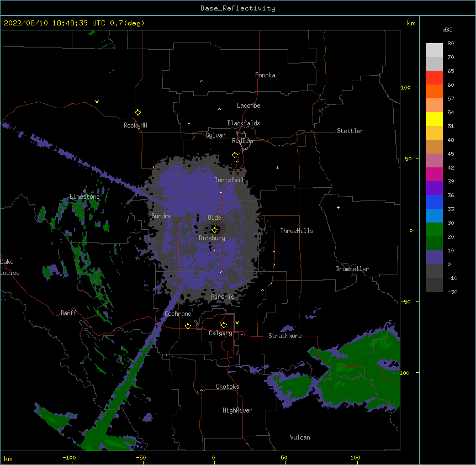This screenshot has height=465, width=476.
Task: Click the red 65 dBZ legend swatch
Action: (434, 78)
